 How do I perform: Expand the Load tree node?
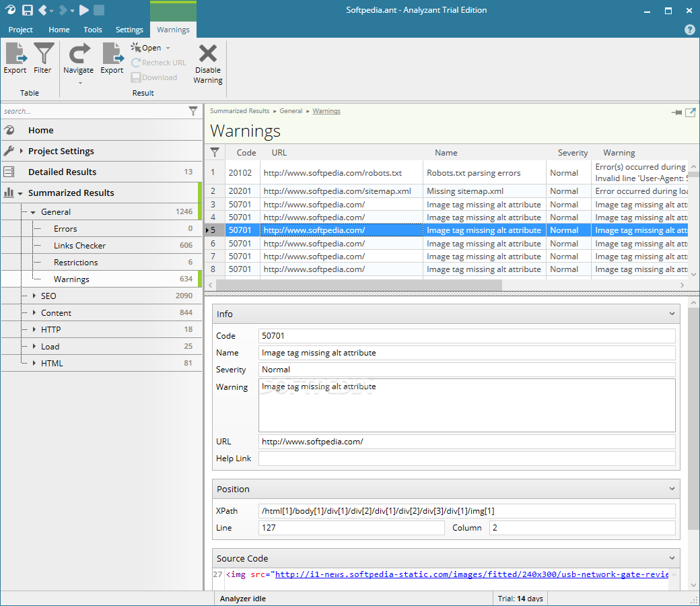(x=34, y=347)
